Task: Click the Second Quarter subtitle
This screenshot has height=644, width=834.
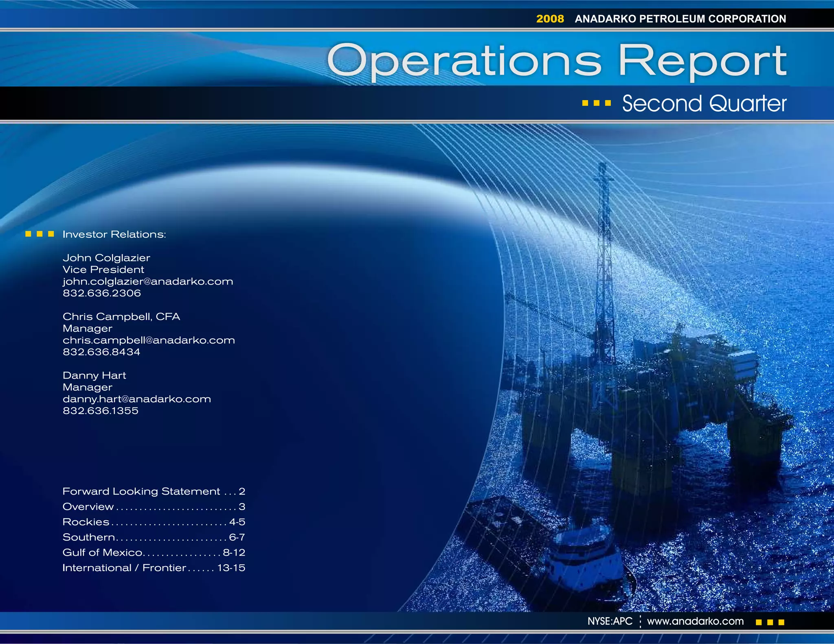Action: pyautogui.click(x=704, y=103)
